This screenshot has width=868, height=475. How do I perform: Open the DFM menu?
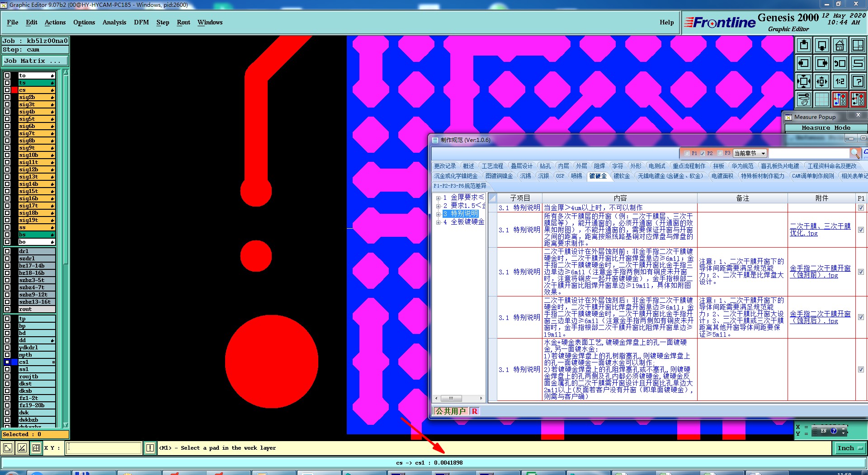point(142,22)
